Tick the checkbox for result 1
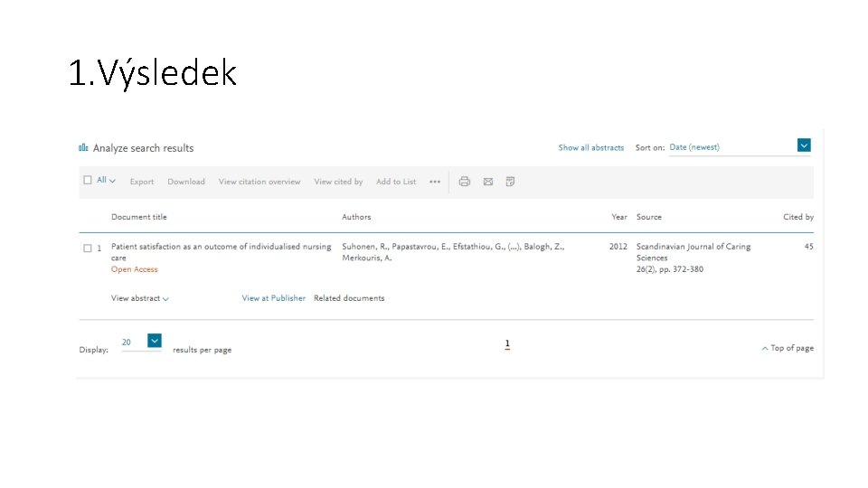 [x=88, y=247]
